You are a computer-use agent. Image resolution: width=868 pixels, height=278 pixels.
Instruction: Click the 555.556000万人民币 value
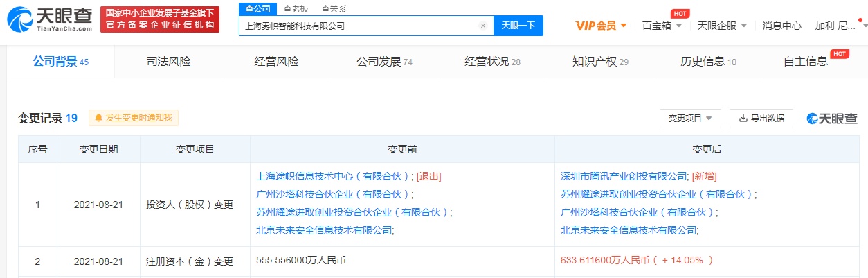click(300, 261)
